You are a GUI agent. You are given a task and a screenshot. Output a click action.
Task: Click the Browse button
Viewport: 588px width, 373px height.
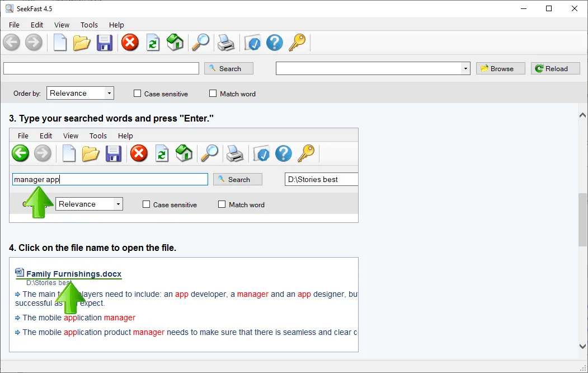coord(500,68)
